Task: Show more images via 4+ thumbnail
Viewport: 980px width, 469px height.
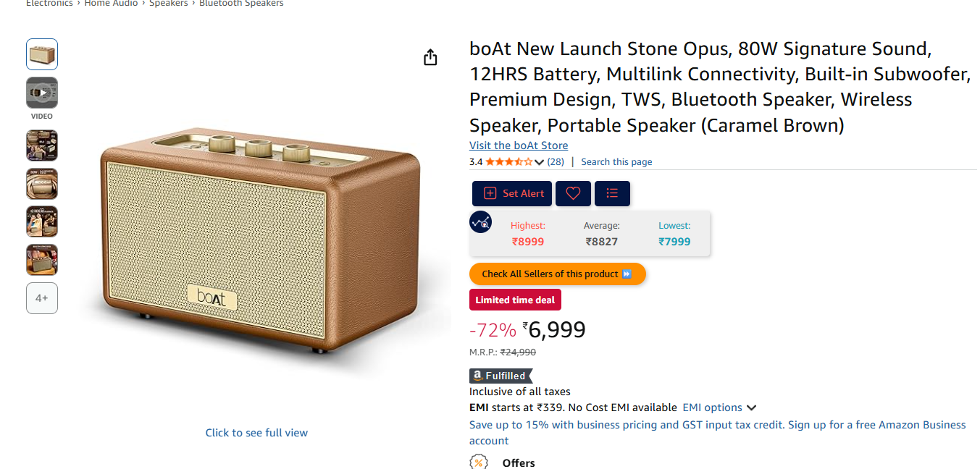Action: click(42, 298)
